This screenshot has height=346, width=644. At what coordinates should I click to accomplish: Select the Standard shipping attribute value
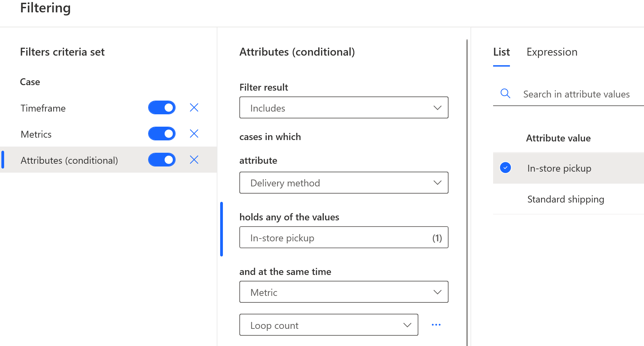pyautogui.click(x=569, y=199)
